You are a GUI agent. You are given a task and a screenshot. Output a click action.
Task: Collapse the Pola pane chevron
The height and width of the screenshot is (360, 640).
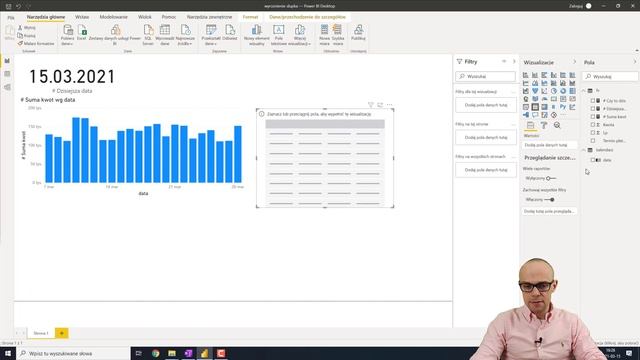(635, 62)
